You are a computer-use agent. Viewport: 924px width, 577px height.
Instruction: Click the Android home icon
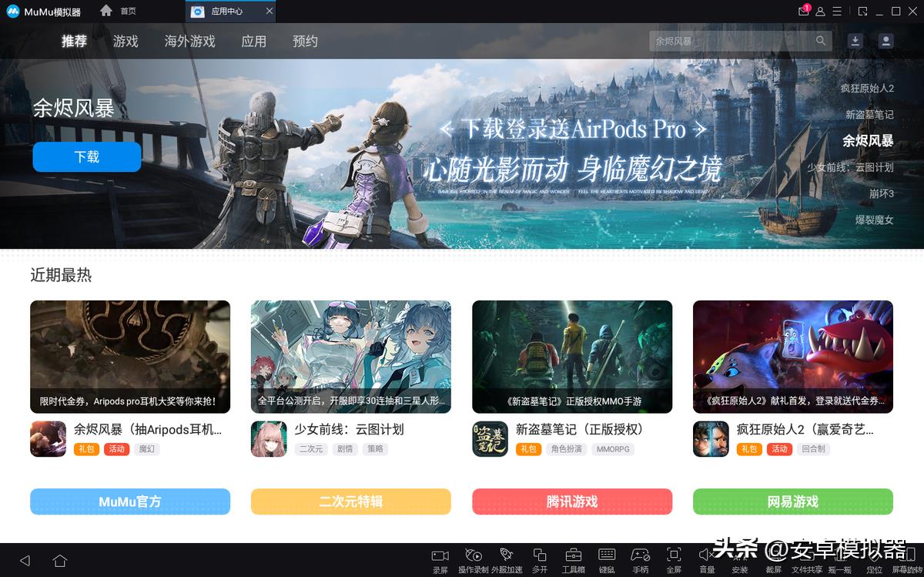pos(60,560)
